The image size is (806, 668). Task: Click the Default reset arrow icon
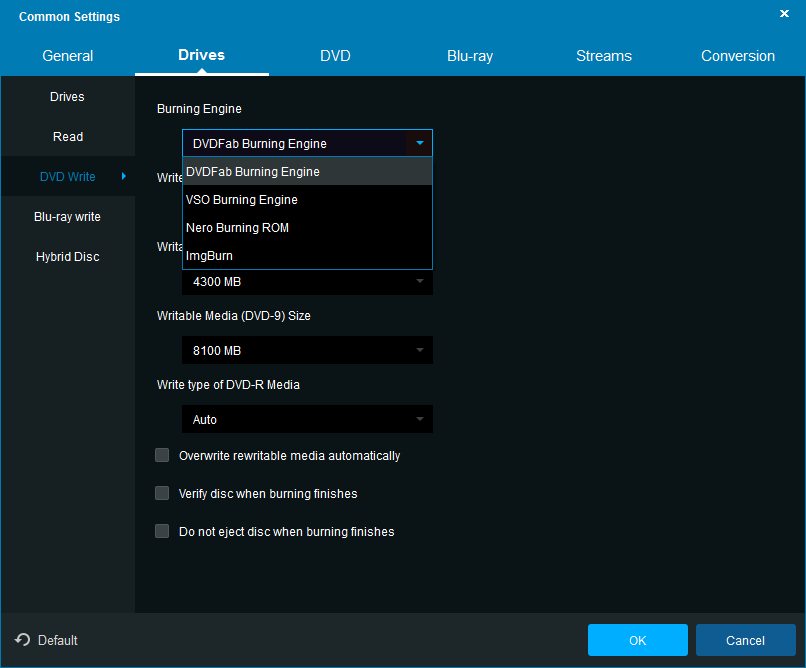coord(22,640)
